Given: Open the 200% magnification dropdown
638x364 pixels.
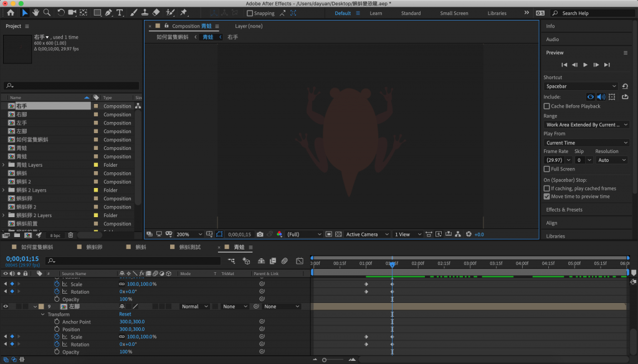Looking at the screenshot, I should click(189, 235).
